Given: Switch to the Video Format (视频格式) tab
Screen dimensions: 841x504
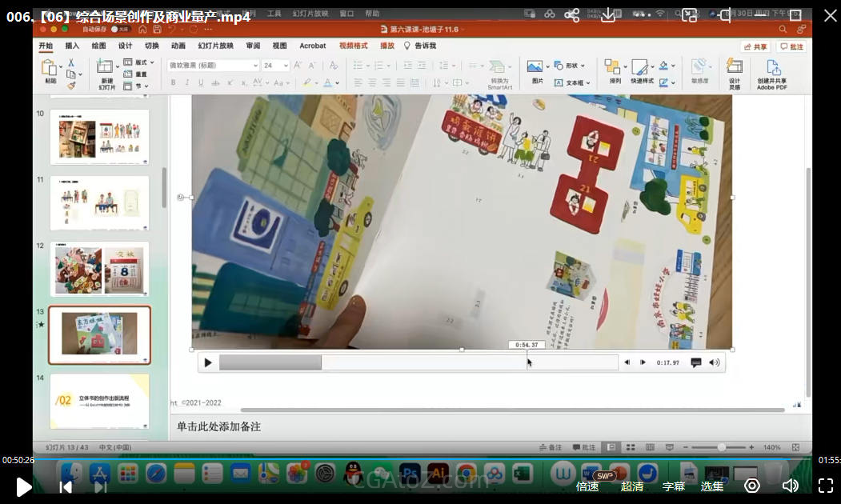Looking at the screenshot, I should [353, 46].
